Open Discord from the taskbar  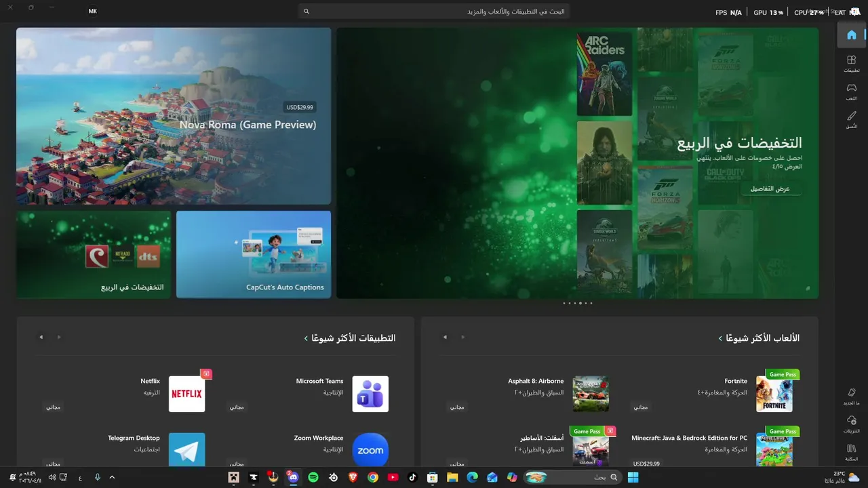pos(294,477)
